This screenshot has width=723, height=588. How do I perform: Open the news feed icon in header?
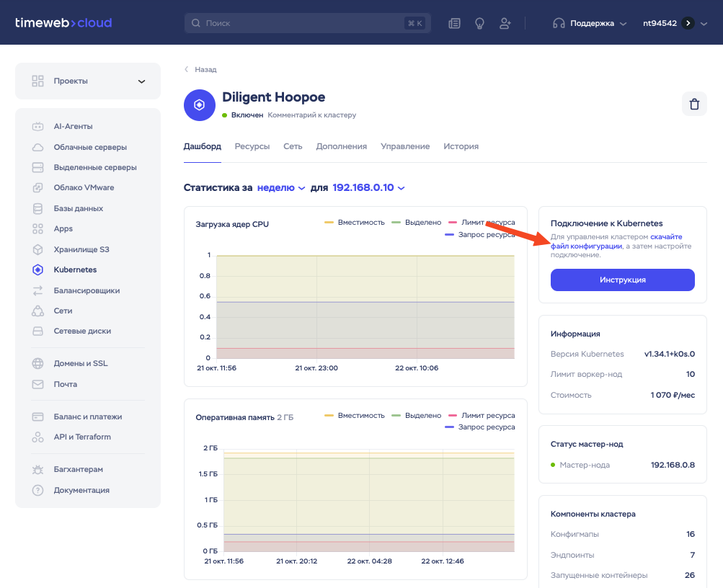(454, 23)
